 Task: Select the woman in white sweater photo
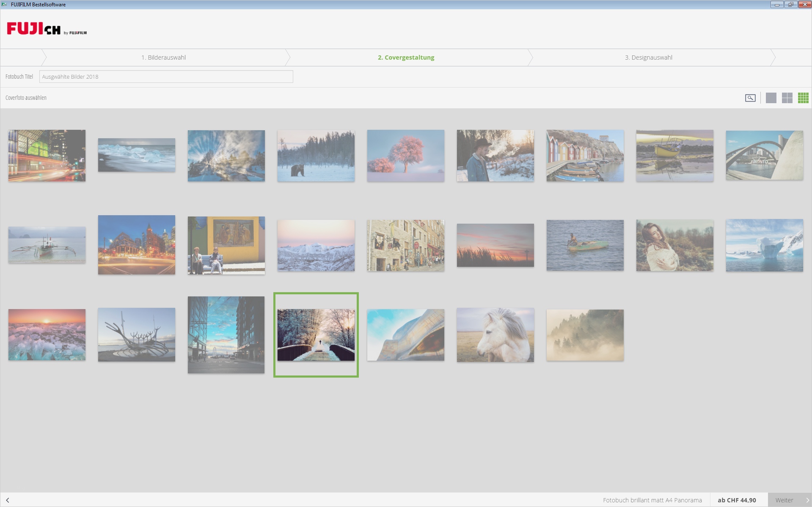(x=675, y=245)
